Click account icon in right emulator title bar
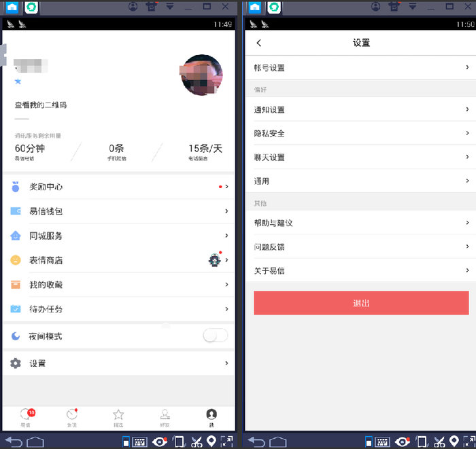This screenshot has height=449, width=476. (x=376, y=6)
